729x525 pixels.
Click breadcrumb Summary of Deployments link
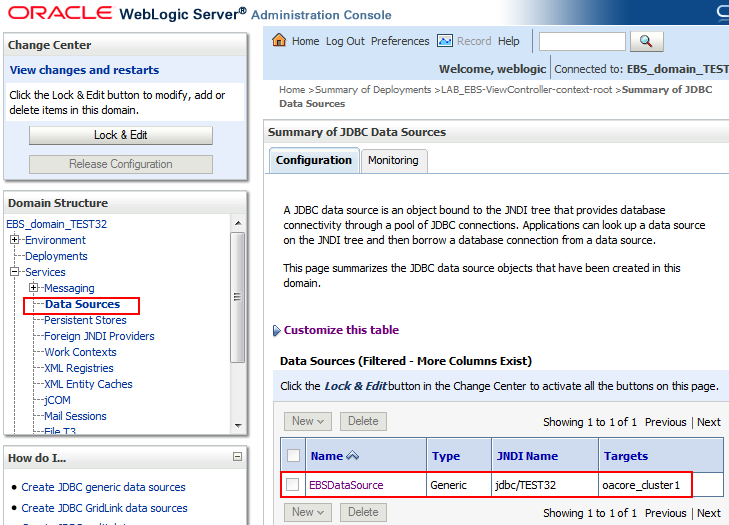(373, 90)
